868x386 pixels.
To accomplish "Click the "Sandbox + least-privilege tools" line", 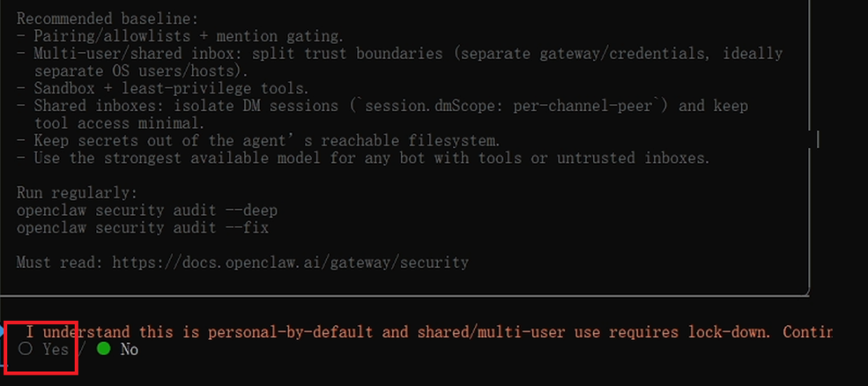I will coord(162,88).
